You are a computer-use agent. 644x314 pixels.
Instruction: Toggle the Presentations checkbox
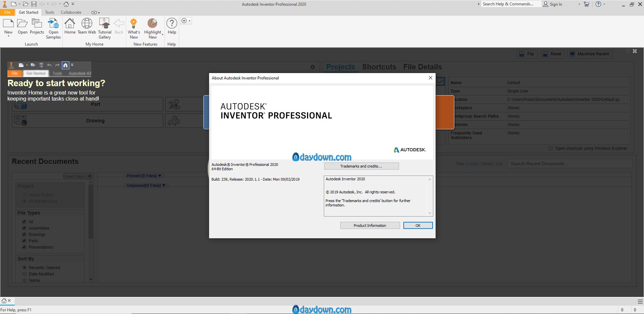[x=24, y=247]
